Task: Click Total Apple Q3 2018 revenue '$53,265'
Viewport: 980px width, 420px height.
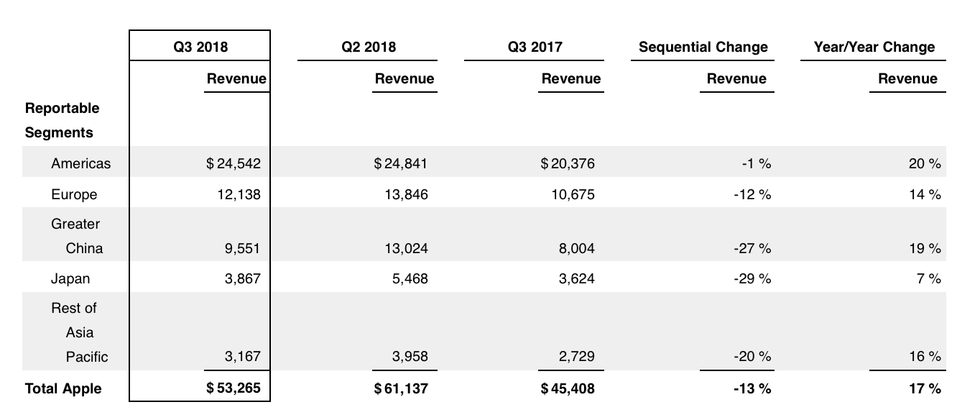Action: coord(233,388)
